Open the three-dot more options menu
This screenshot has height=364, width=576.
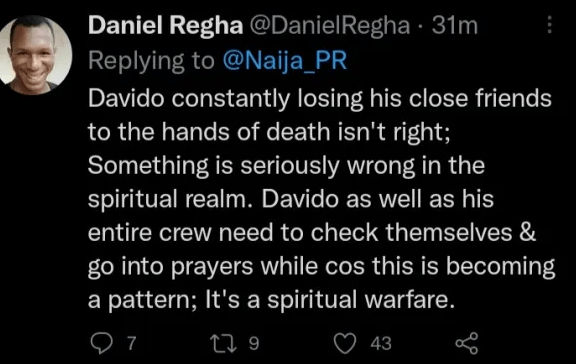549,25
